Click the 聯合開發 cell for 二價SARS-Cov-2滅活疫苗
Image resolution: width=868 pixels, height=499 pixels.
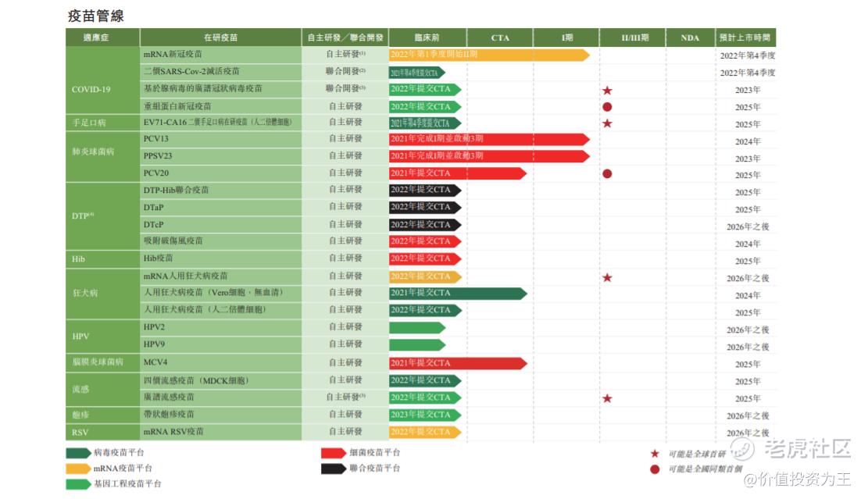(345, 71)
